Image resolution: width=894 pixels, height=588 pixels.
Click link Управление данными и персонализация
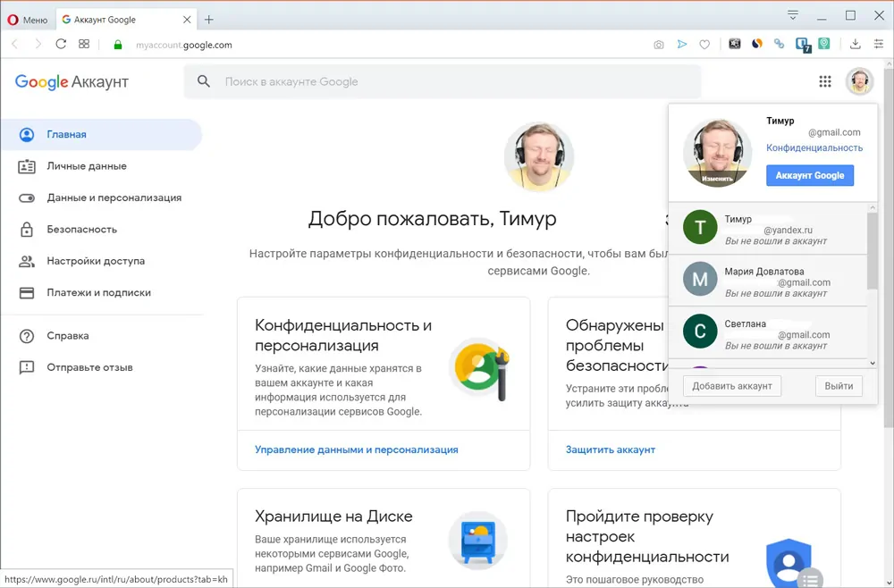pos(357,449)
